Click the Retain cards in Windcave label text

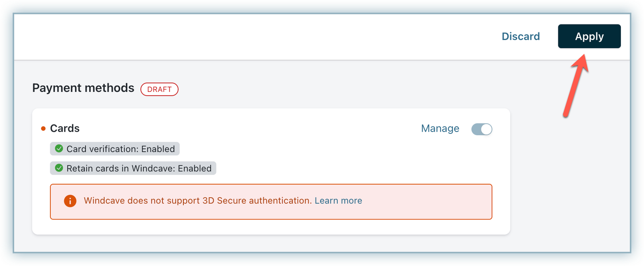(x=121, y=168)
